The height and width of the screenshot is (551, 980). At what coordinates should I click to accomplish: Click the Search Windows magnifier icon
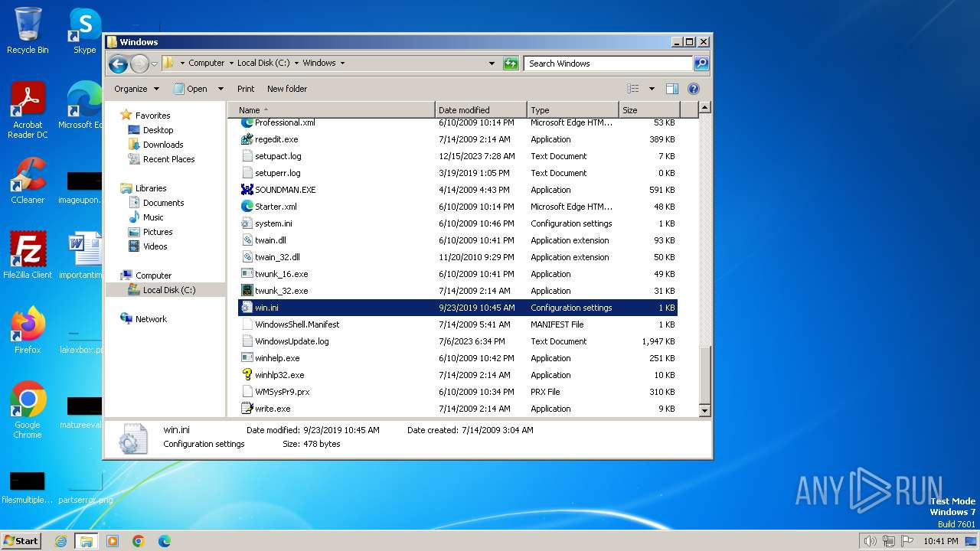701,64
